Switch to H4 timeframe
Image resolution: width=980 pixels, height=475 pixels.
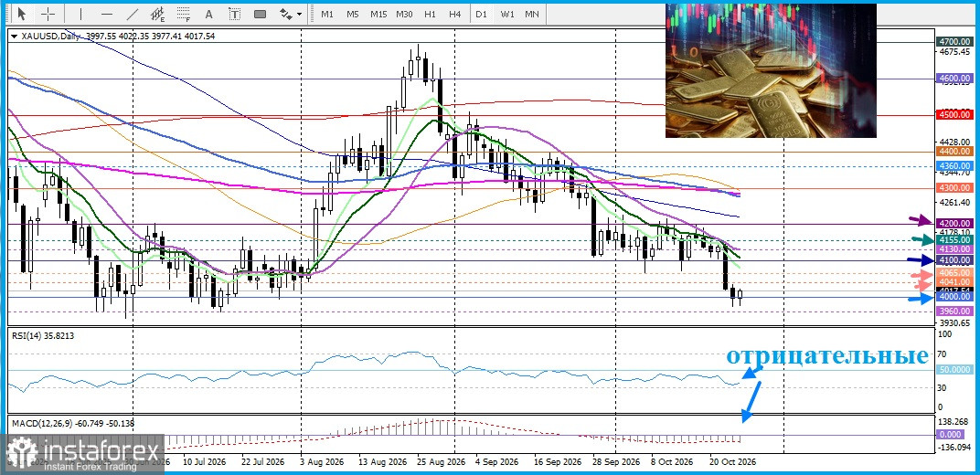tap(455, 14)
